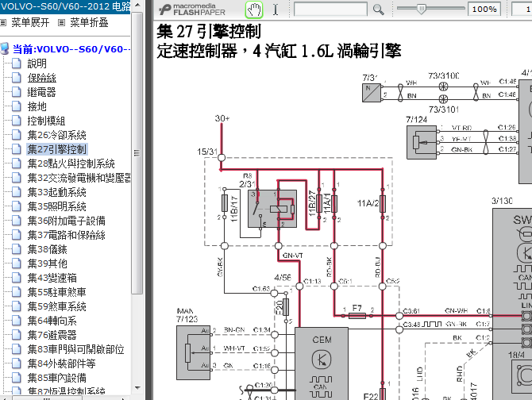Click the page icon beside 繼電器
Screen dimensions: 532x400
click(x=17, y=92)
